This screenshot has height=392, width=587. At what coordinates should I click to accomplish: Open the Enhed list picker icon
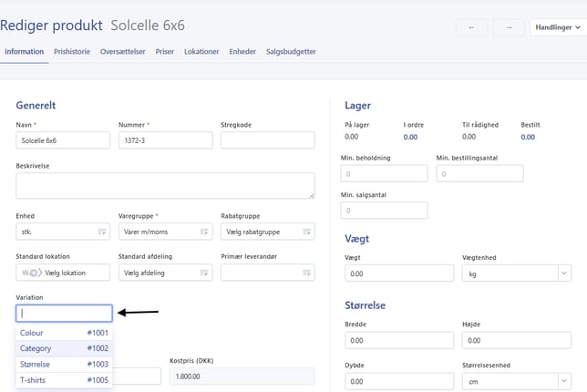(x=101, y=232)
